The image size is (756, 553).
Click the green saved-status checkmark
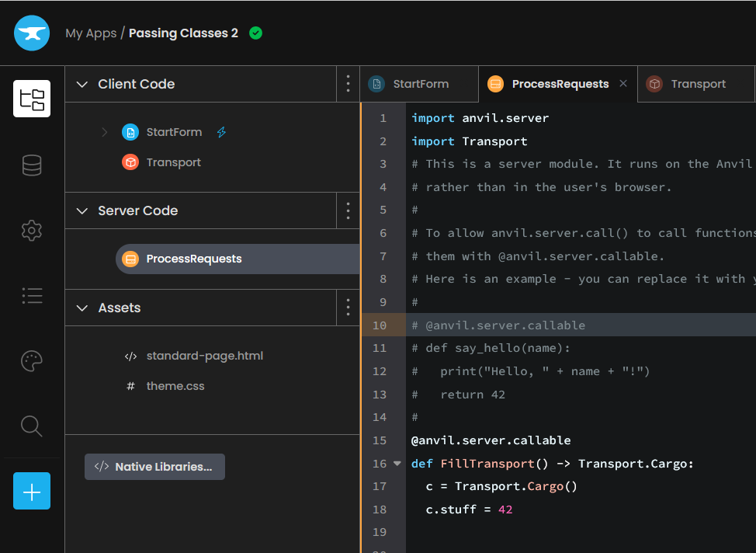coord(255,33)
